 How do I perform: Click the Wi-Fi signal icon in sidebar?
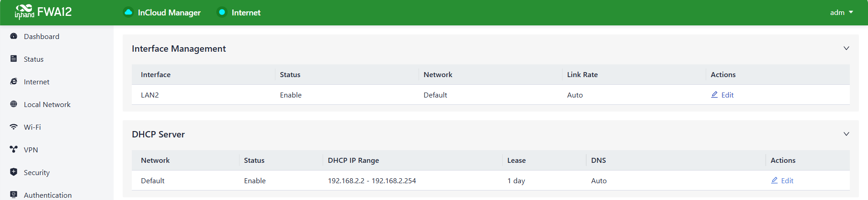coord(14,127)
